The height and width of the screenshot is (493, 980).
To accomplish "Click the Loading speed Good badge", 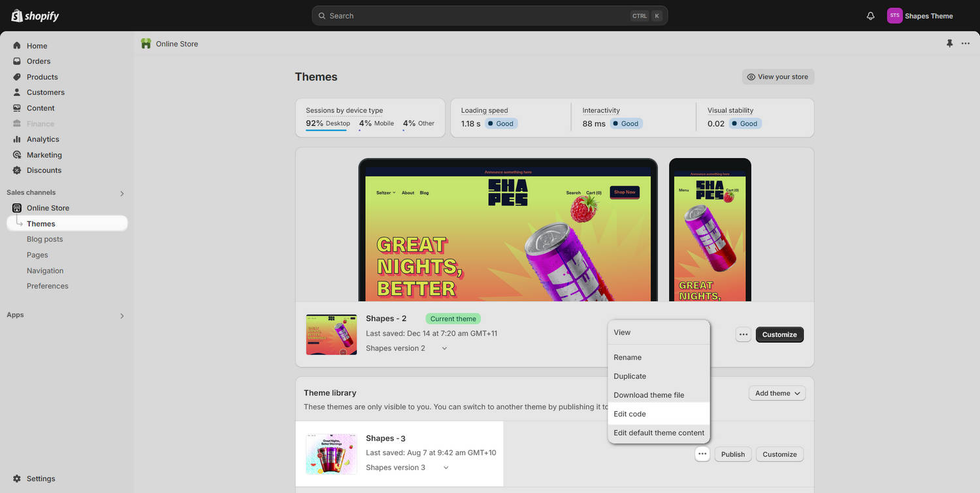I will pyautogui.click(x=501, y=123).
